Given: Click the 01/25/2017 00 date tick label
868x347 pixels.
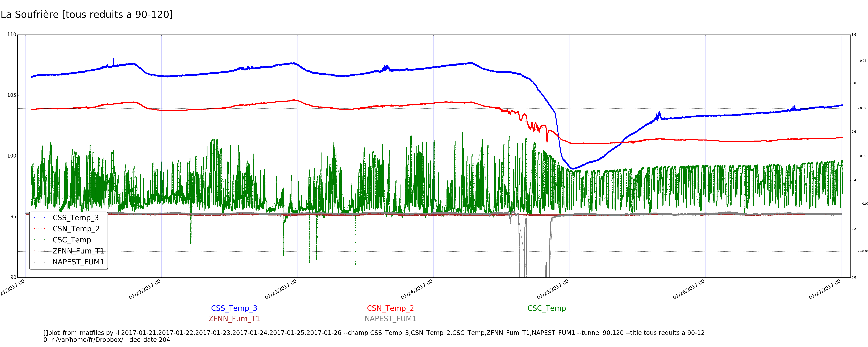Looking at the screenshot, I should pos(553,289).
